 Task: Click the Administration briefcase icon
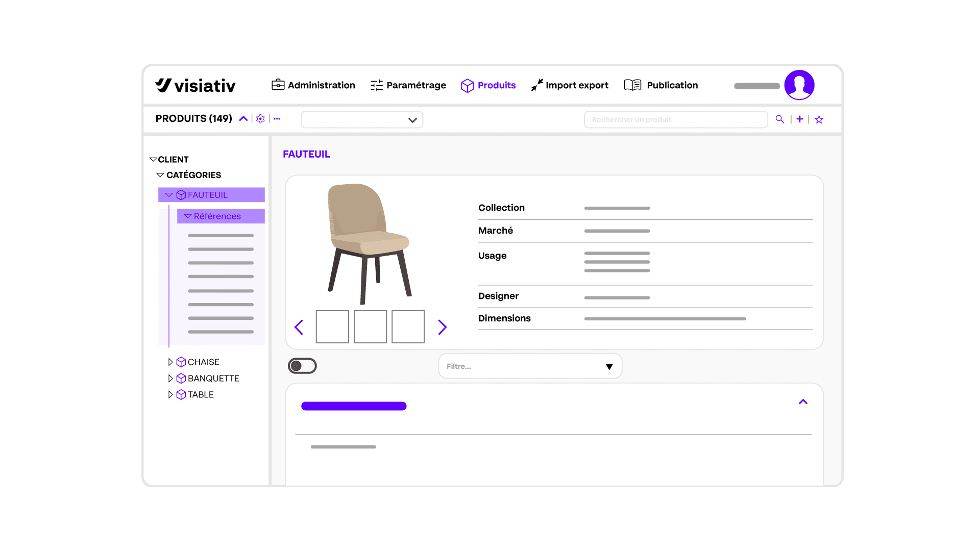coord(278,85)
